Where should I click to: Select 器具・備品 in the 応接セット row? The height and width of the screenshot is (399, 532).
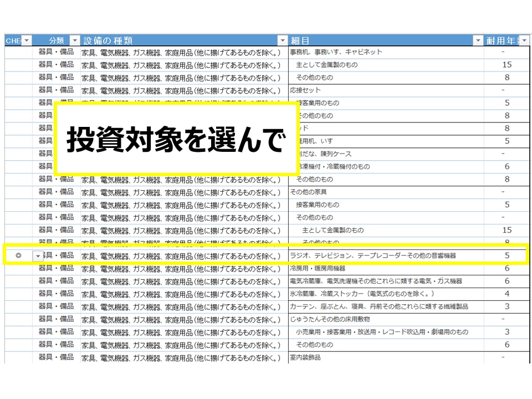[x=57, y=90]
